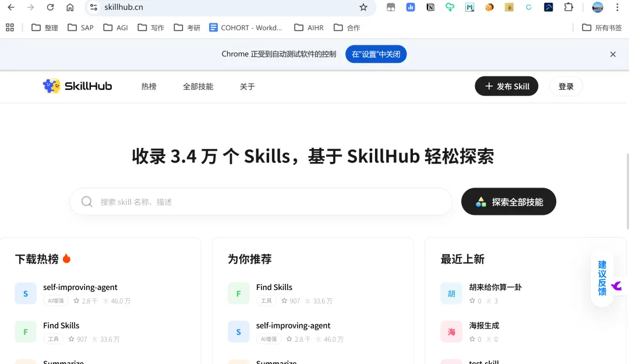The image size is (629, 364).
Task: Open the COHORT - Workd... bookmark
Action: pos(246,27)
